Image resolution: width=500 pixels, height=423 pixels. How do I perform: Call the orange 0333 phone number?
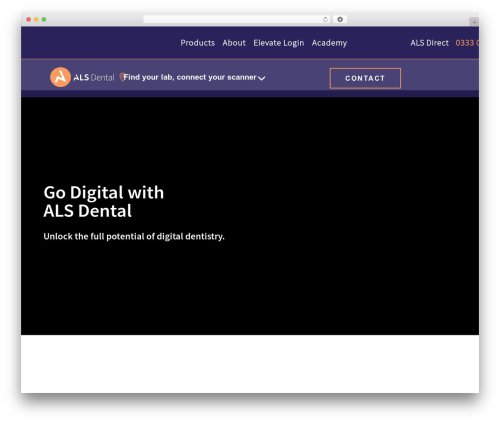pos(467,43)
